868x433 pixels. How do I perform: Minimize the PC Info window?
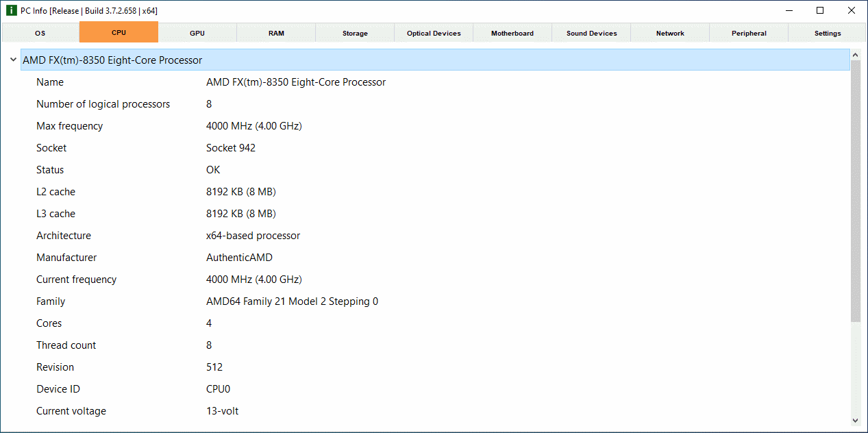click(x=789, y=10)
